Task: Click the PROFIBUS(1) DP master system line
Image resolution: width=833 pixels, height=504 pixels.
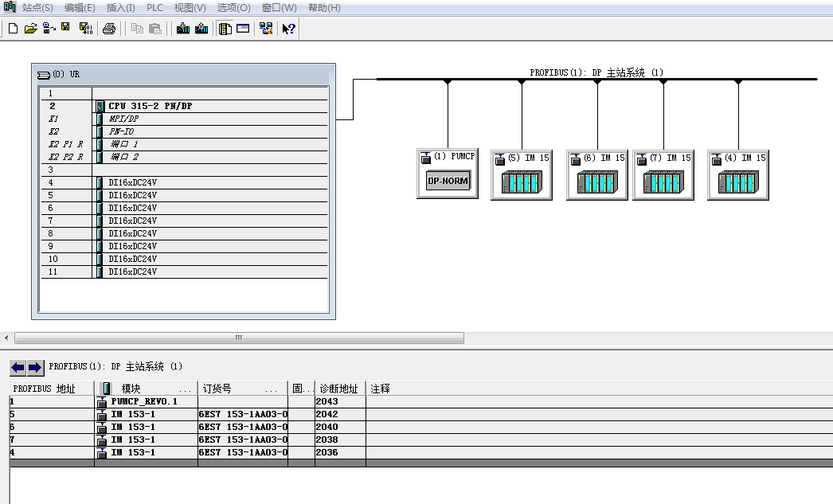Action: (x=596, y=79)
